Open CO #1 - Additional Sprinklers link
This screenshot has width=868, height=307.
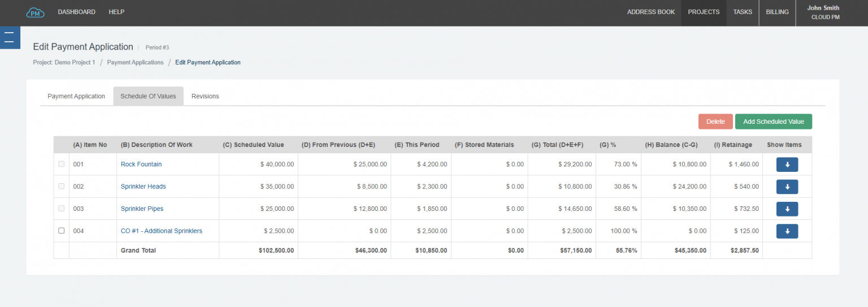(x=162, y=231)
